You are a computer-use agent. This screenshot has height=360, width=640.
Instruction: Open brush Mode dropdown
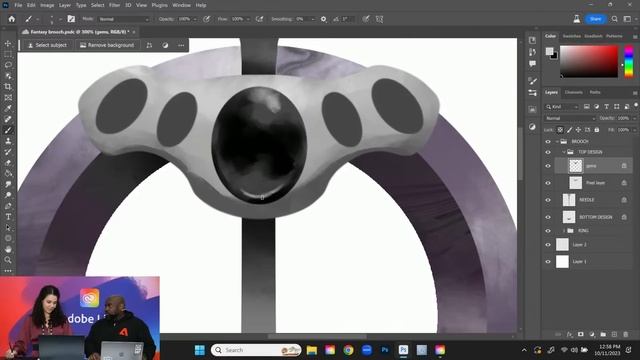point(124,19)
